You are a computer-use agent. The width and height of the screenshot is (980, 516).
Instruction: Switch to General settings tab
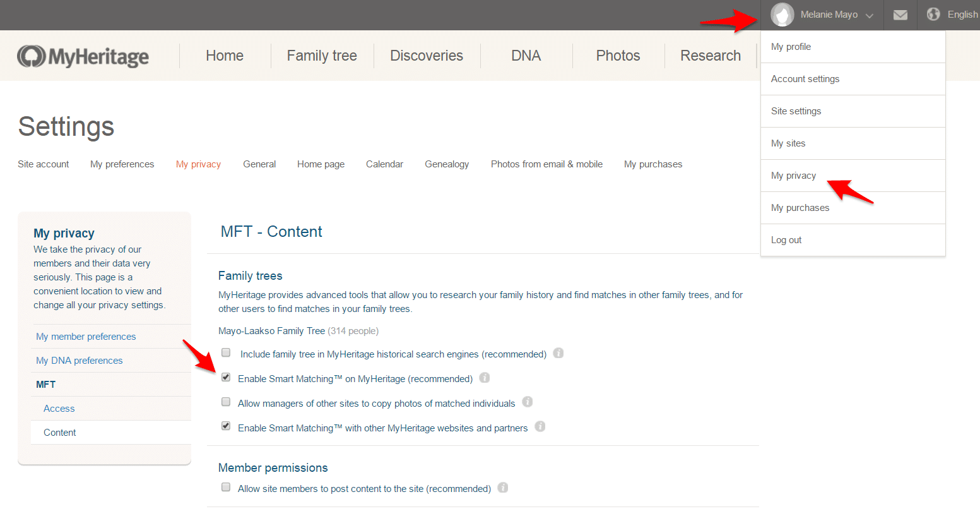[259, 164]
